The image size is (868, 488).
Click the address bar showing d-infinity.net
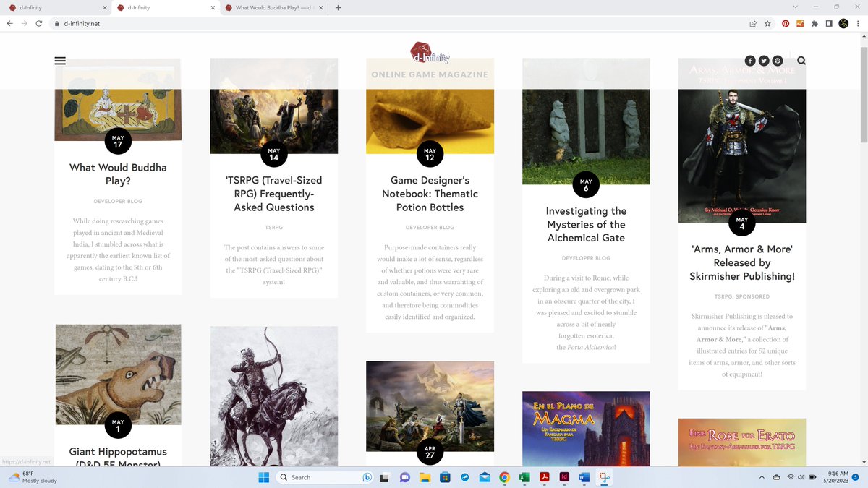tap(398, 23)
